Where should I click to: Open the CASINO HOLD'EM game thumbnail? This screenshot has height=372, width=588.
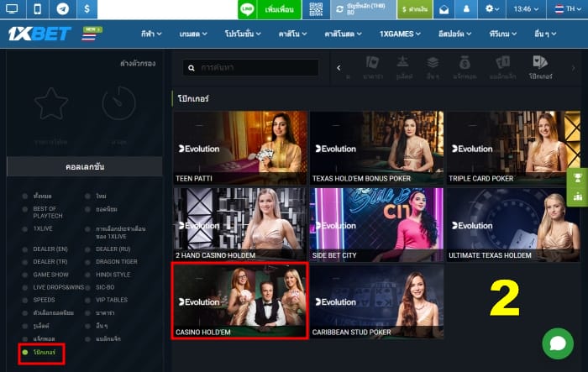tap(240, 301)
